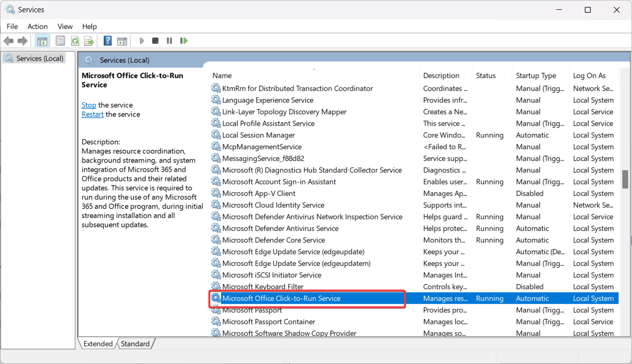Click the Restart service toolbar icon
Viewport: 632px width, 364px height.
click(x=184, y=40)
